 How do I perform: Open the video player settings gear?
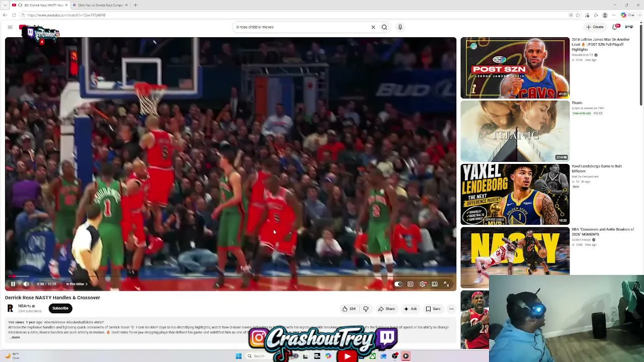point(423,284)
